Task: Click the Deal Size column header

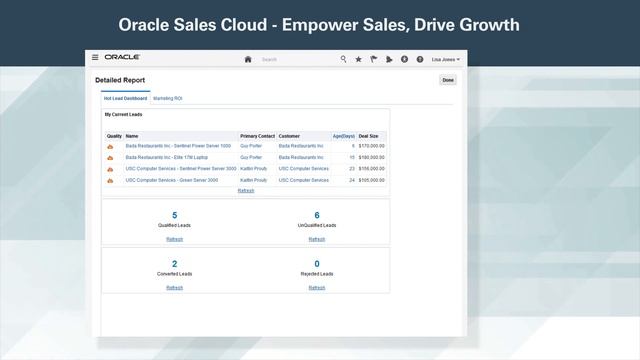Action: pyautogui.click(x=369, y=136)
